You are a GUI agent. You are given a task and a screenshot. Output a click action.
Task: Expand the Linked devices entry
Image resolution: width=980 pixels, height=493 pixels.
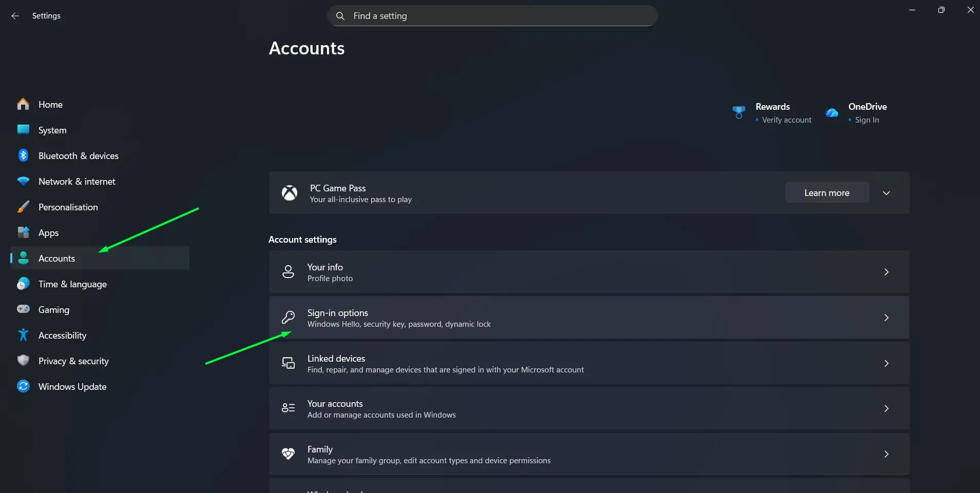[887, 363]
